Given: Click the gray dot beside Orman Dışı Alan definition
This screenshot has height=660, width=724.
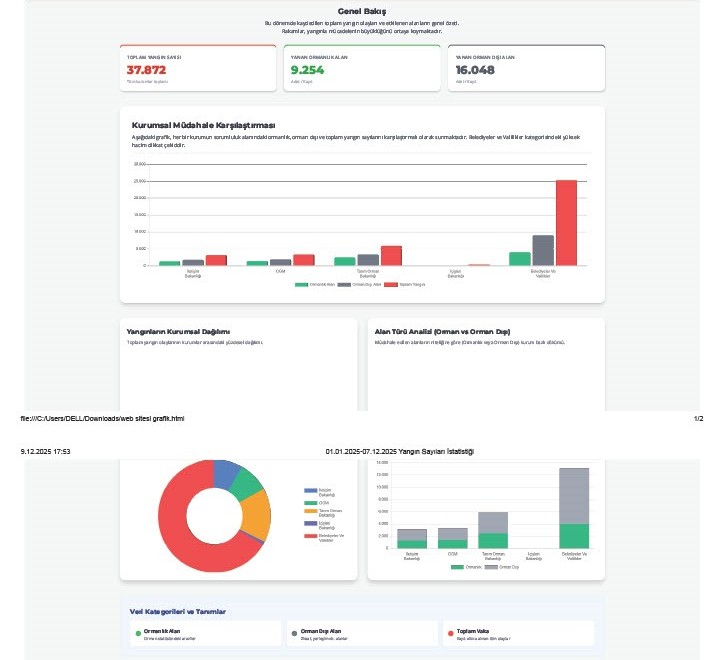Looking at the screenshot, I should point(293,633).
